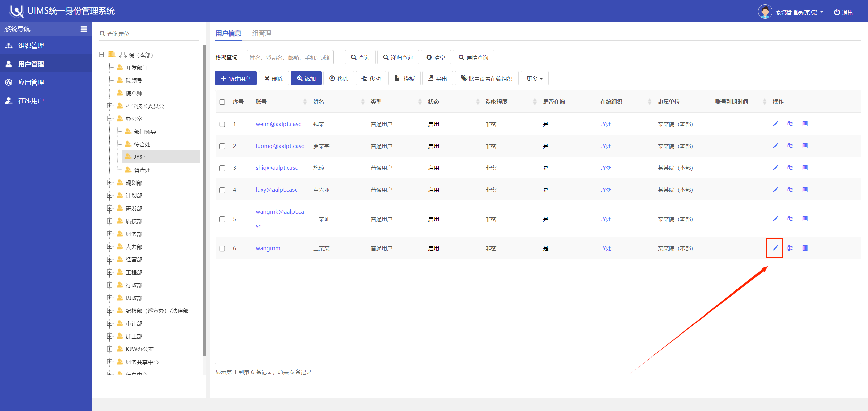Toggle the hamburger menu in 系统导航

(84, 29)
